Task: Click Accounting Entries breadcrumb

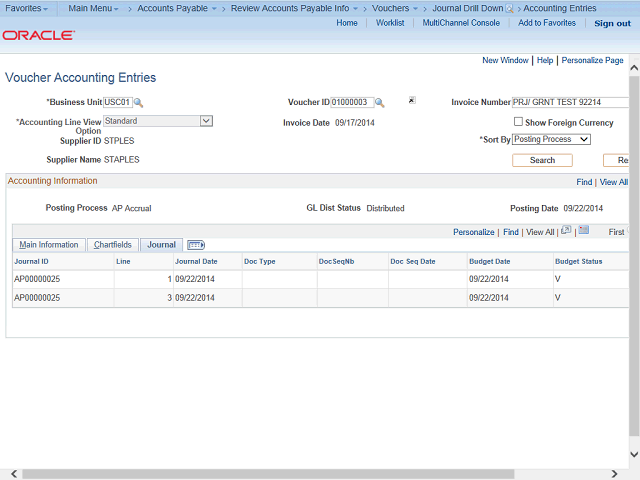Action: [x=560, y=8]
